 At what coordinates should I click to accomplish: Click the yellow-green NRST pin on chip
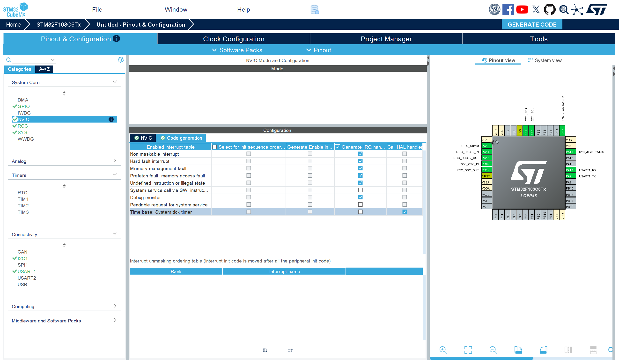point(486,176)
